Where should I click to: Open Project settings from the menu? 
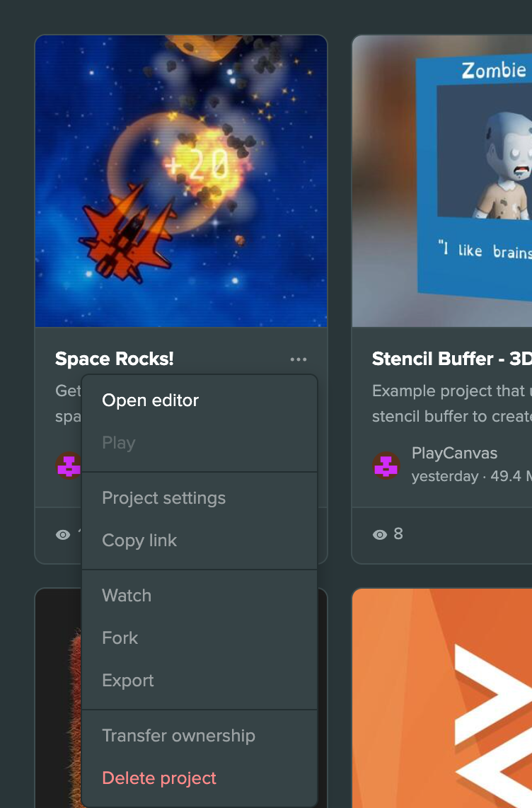(199, 498)
